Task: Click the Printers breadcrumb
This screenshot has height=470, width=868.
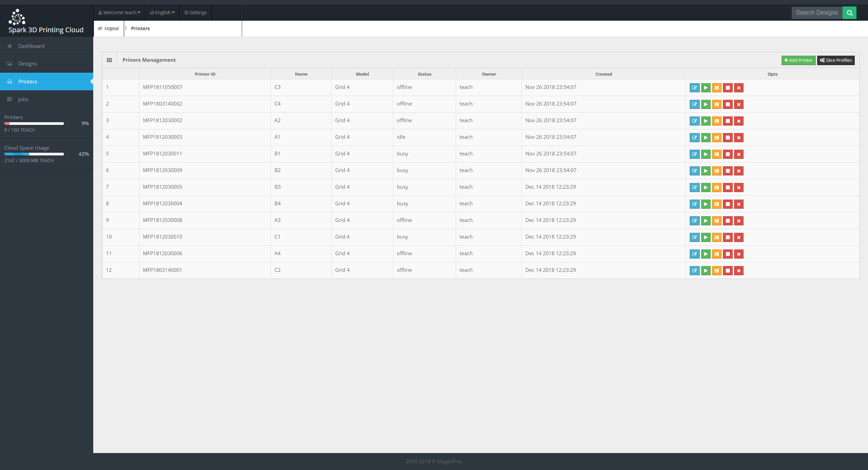Action: [x=140, y=29]
